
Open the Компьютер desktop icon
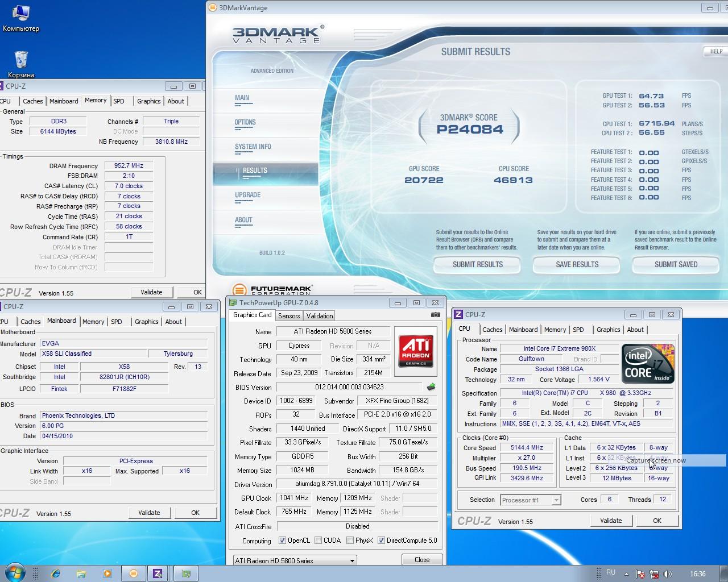tap(20, 17)
